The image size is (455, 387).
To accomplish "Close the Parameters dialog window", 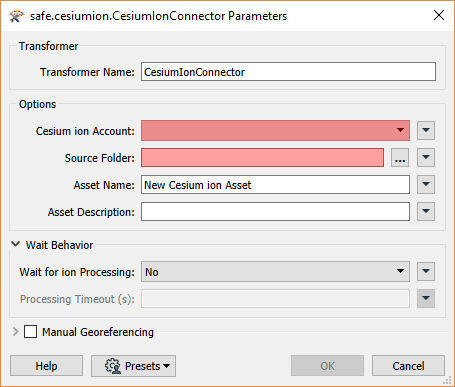I will pos(439,15).
